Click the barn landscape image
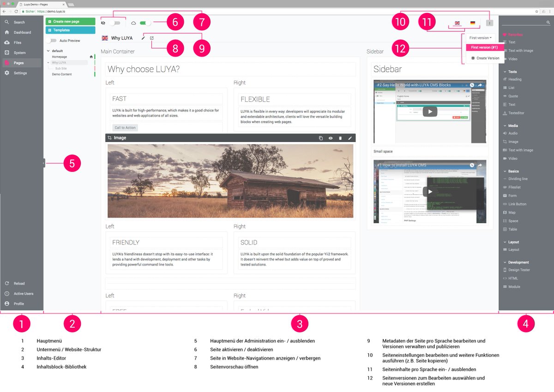This screenshot has height=392, width=554. [230, 181]
